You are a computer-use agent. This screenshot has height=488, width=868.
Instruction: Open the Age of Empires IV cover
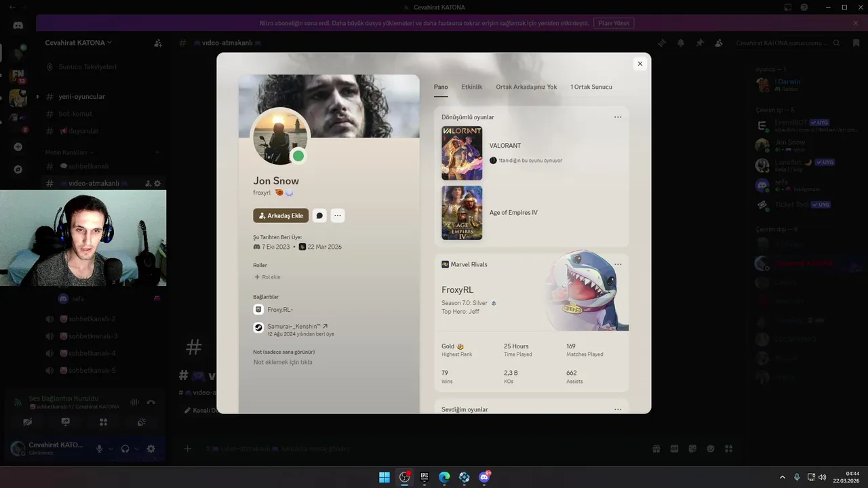(462, 213)
